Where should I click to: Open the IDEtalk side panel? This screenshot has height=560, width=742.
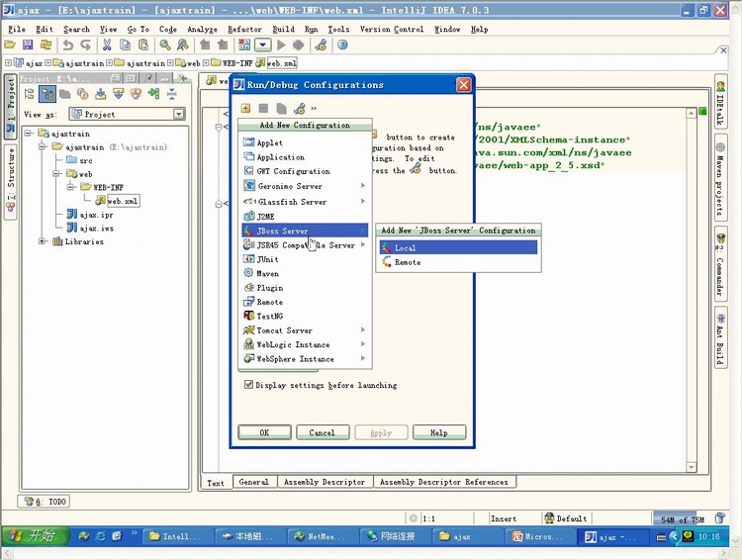720,102
